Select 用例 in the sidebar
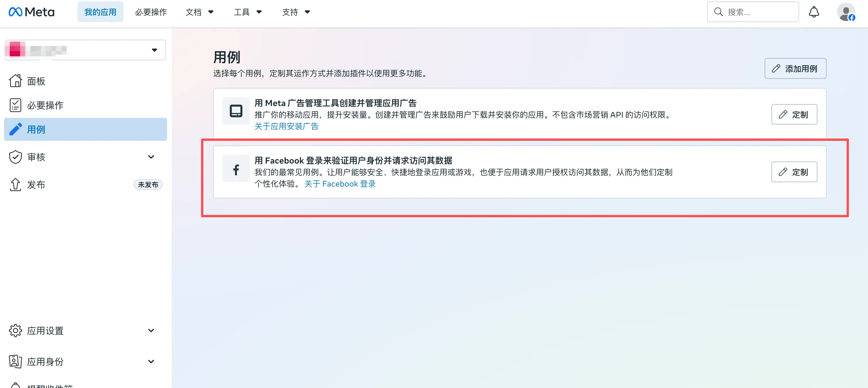Image resolution: width=868 pixels, height=388 pixels. point(86,129)
